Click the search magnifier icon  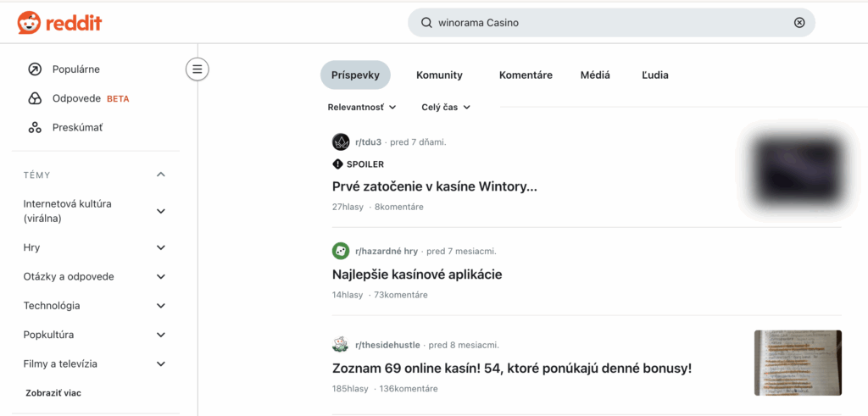point(426,23)
